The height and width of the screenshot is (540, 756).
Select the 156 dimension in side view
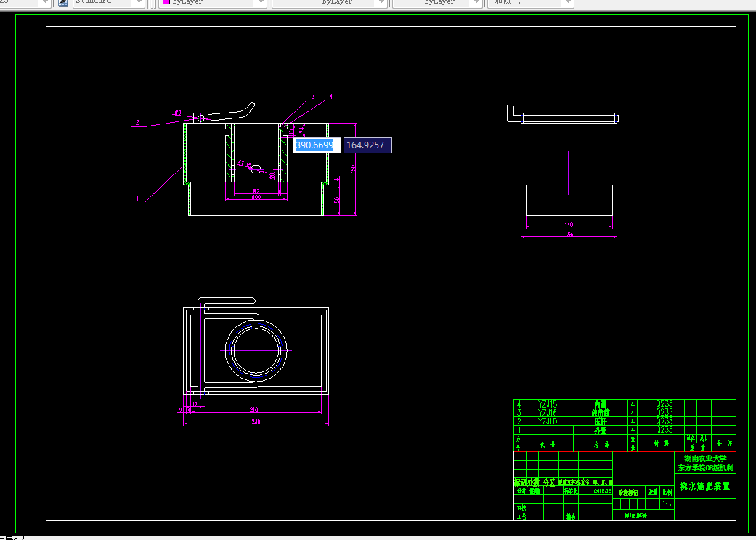569,235
